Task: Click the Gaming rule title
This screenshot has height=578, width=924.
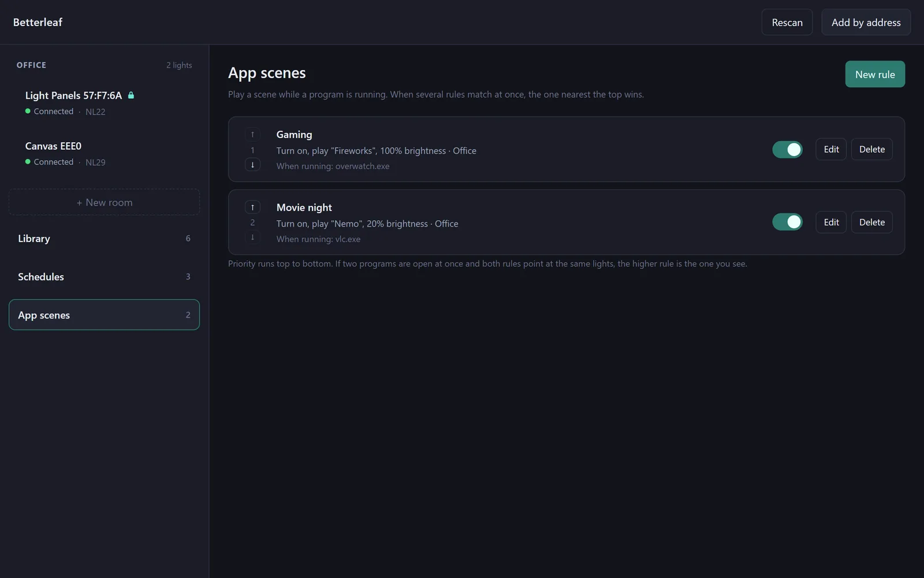Action: pos(294,135)
